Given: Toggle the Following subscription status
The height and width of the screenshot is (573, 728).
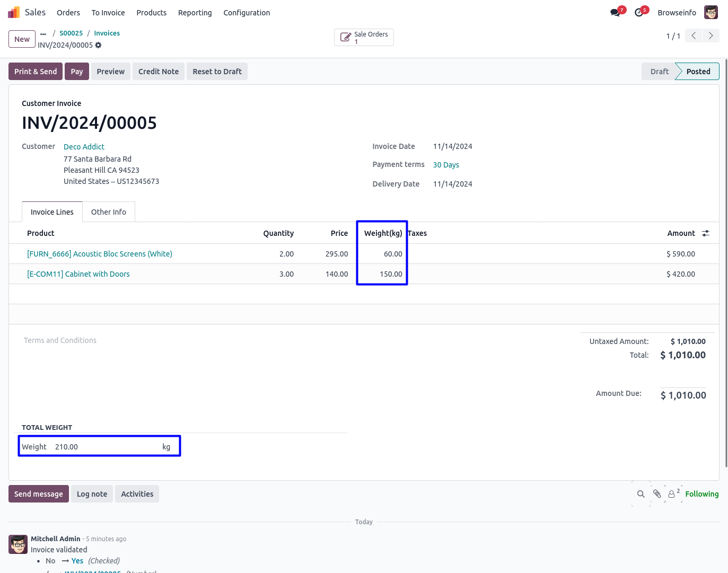Looking at the screenshot, I should pyautogui.click(x=701, y=494).
